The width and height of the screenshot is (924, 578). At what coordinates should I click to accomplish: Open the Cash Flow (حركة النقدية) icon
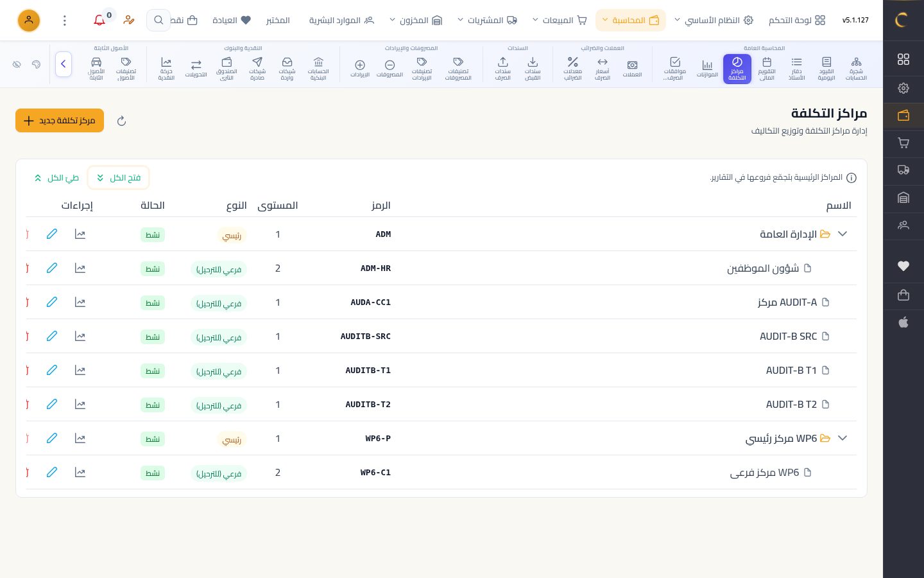point(166,69)
